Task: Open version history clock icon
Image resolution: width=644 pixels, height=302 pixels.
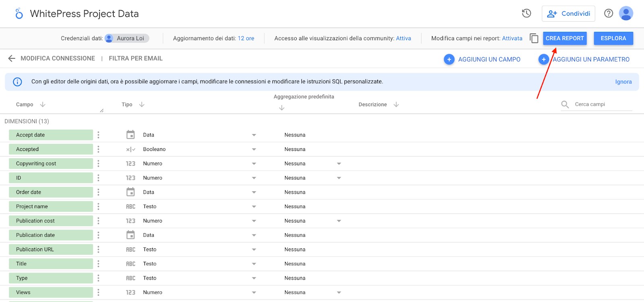Action: [526, 13]
